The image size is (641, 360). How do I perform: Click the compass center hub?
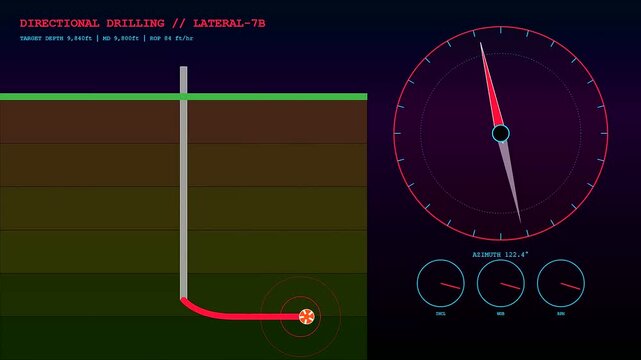(x=501, y=133)
